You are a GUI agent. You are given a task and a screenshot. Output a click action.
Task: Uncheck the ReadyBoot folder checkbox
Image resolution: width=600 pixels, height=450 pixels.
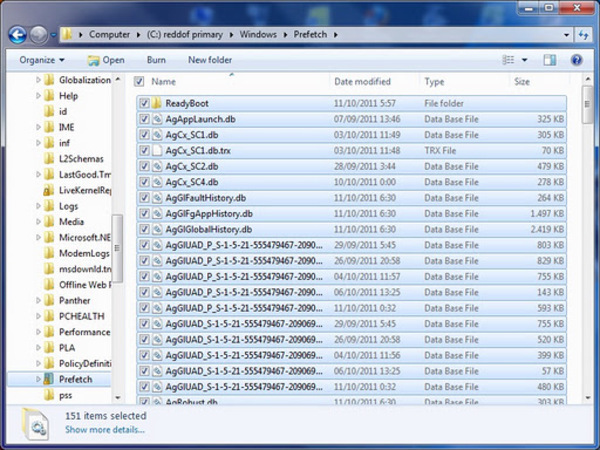[144, 103]
